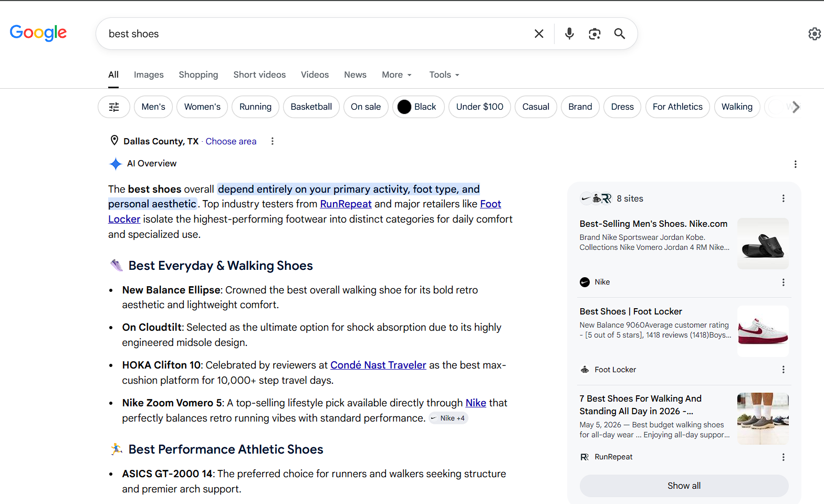Open the Nike source three-dot menu
Screen dimensions: 824x504
pos(784,282)
